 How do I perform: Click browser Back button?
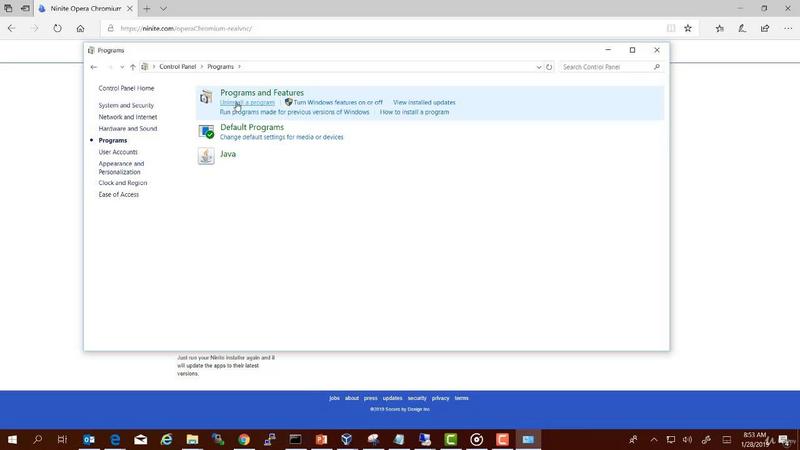(12, 29)
